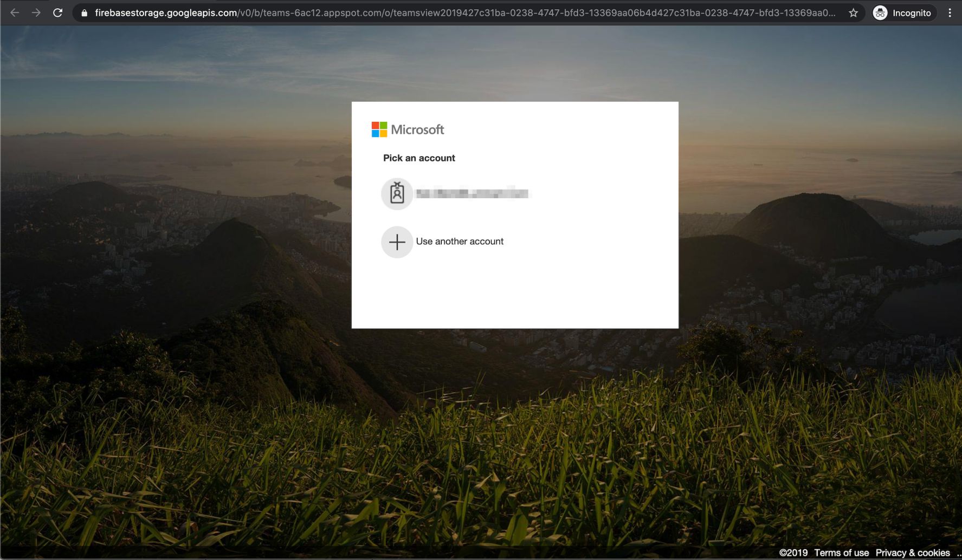Image resolution: width=962 pixels, height=560 pixels.
Task: Click the browser forward arrow
Action: pyautogui.click(x=36, y=12)
